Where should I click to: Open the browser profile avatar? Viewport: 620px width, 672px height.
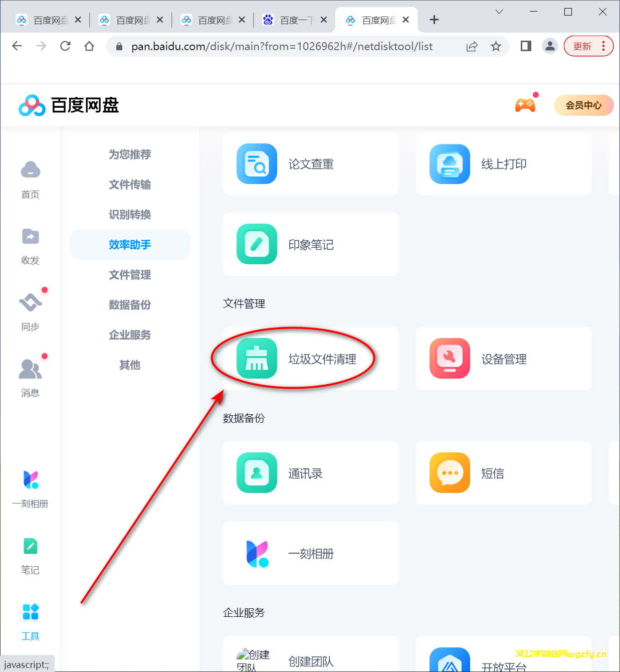point(550,46)
